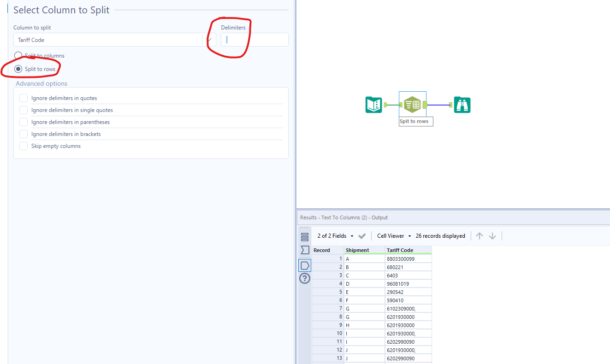Switch to the cell view tab in Results sidebar
The image size is (610, 364).
(x=304, y=265)
